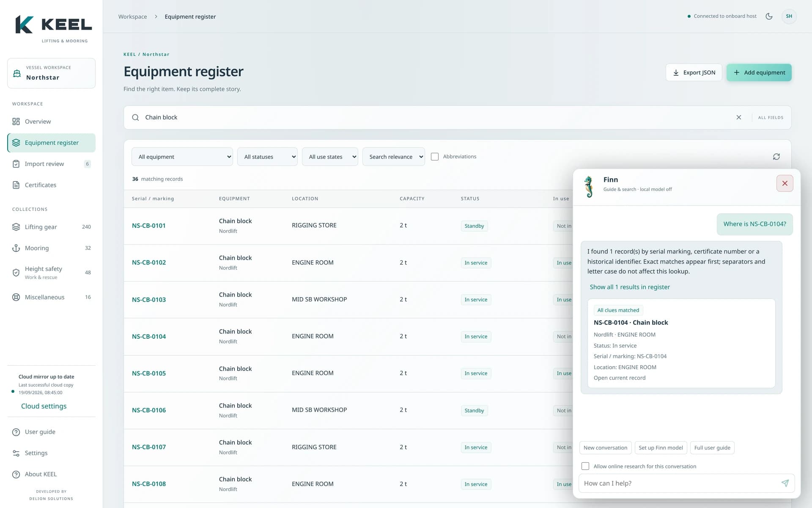Click the refresh icon in filter bar
The height and width of the screenshot is (508, 812).
776,157
